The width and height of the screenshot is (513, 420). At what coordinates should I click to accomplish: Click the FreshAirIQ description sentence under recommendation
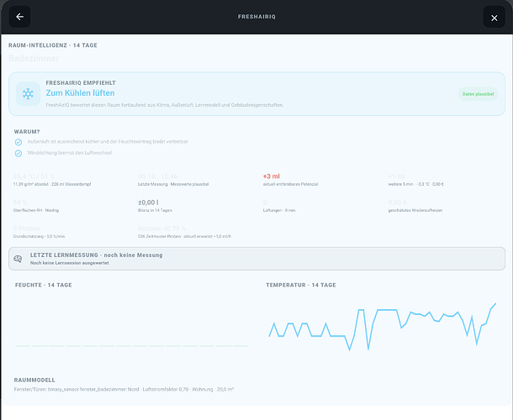tap(165, 105)
